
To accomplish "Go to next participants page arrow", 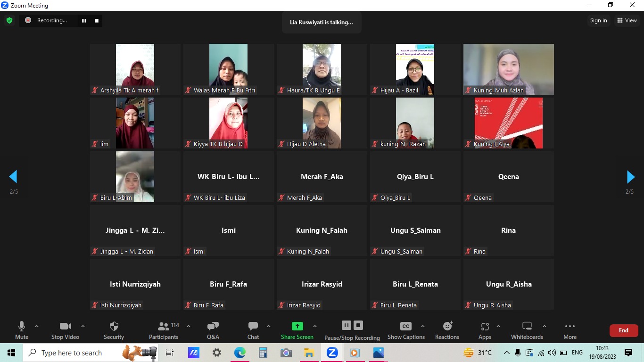I will (630, 177).
